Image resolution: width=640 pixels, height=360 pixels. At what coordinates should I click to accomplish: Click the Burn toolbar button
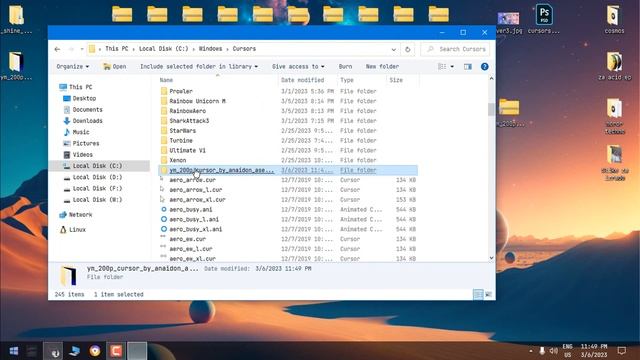pos(345,67)
